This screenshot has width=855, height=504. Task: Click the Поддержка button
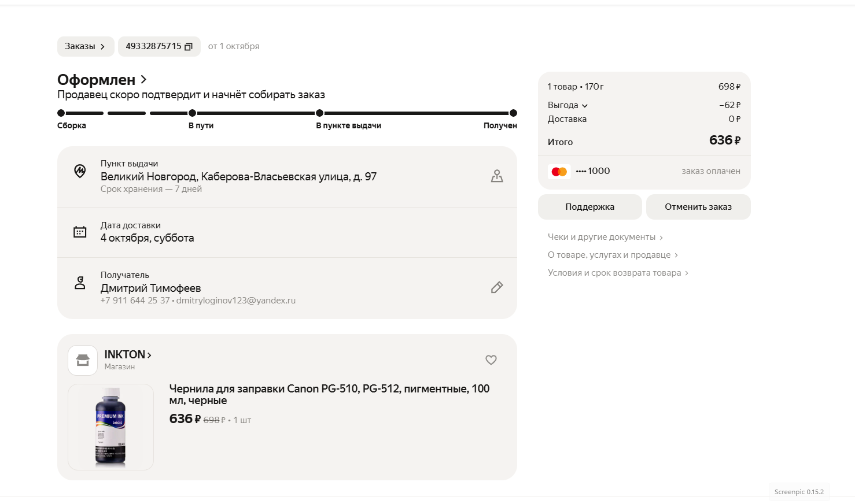tap(589, 207)
